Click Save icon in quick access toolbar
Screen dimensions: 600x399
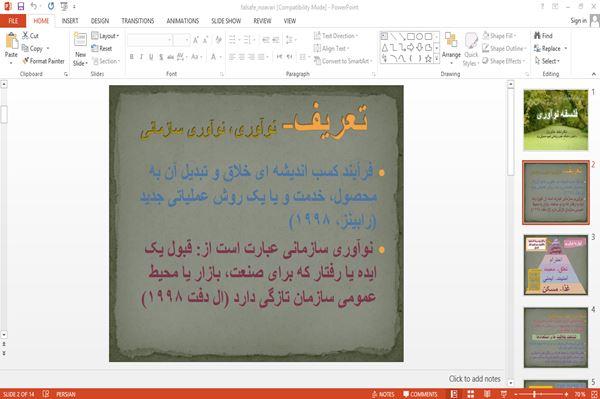(x=21, y=6)
